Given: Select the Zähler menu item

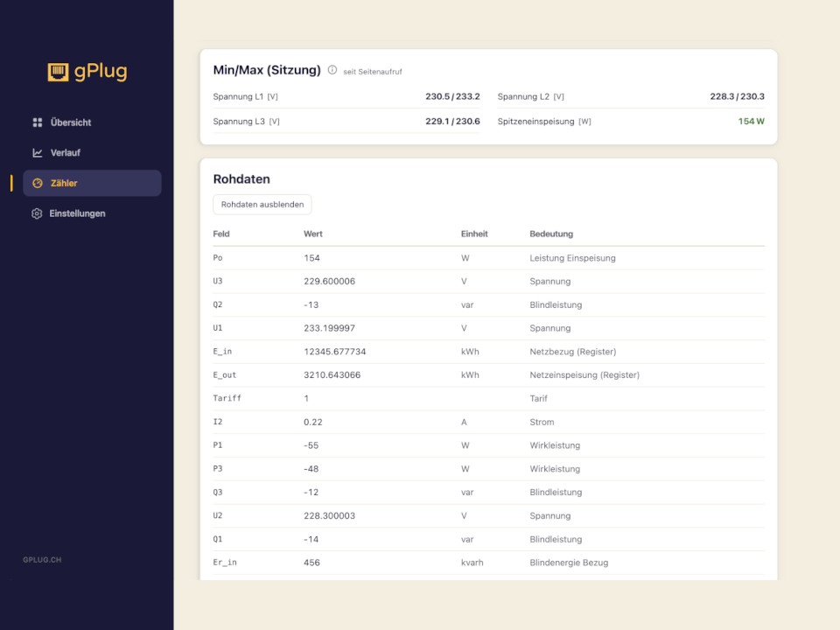Looking at the screenshot, I should tap(92, 183).
